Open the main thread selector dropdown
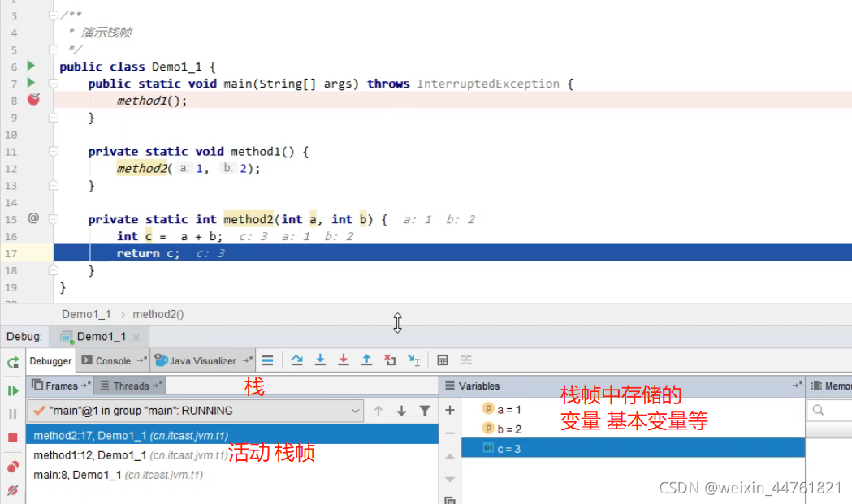This screenshot has height=504, width=852. click(196, 411)
